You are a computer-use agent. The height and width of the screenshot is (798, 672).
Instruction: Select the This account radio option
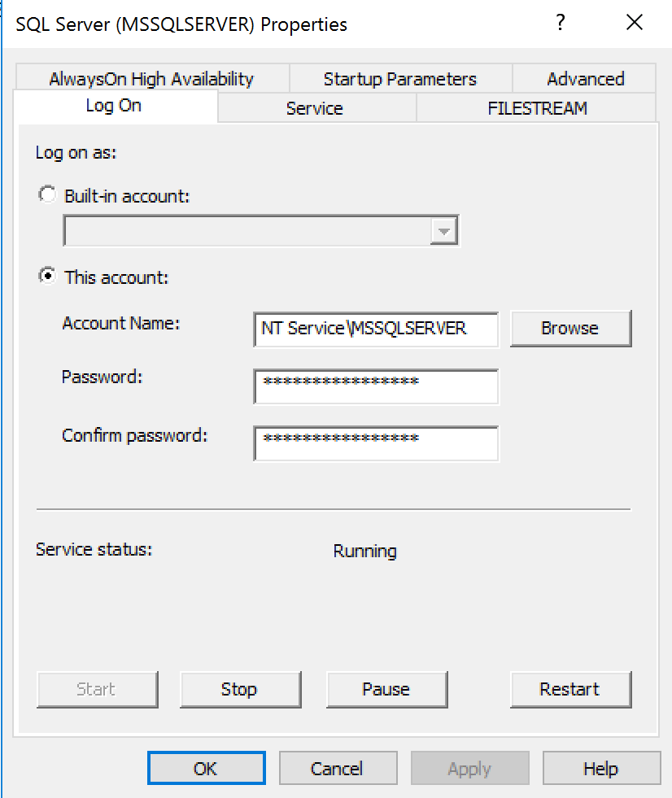point(48,277)
